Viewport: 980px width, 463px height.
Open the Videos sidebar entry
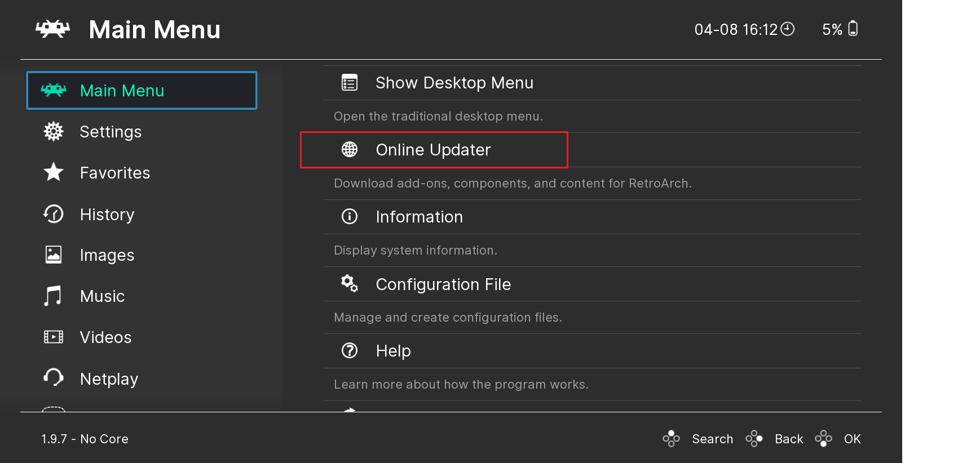coord(142,337)
